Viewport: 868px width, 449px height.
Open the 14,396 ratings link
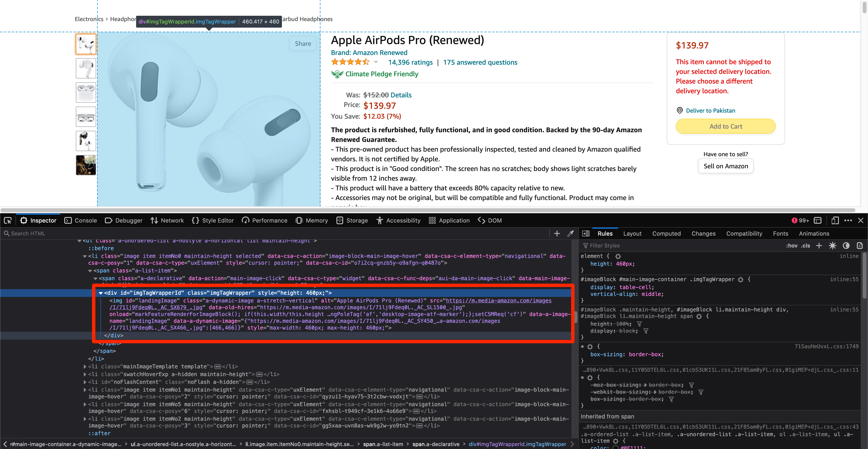410,62
